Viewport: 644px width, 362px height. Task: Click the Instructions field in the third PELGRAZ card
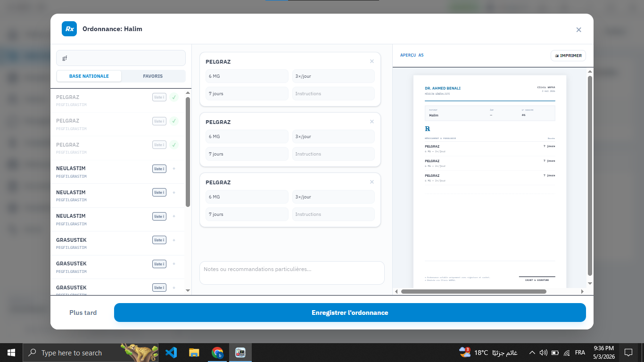(x=333, y=214)
